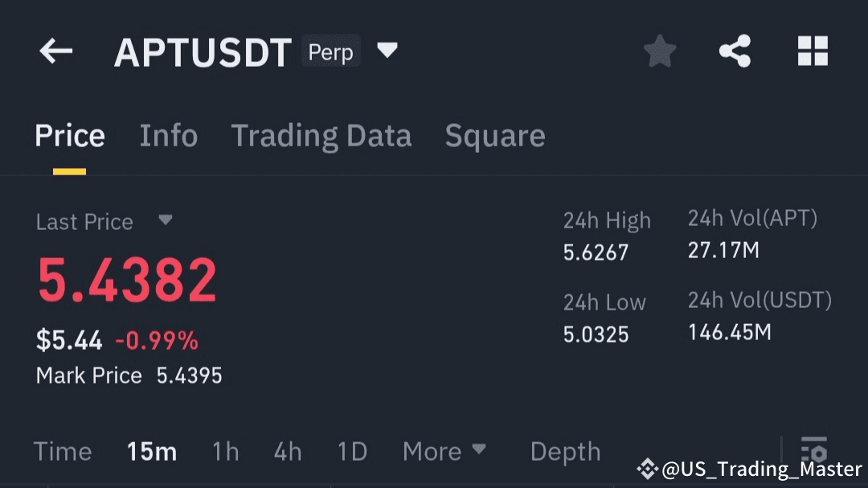The image size is (868, 488).
Task: Select the 15m chart interval
Action: 152,452
